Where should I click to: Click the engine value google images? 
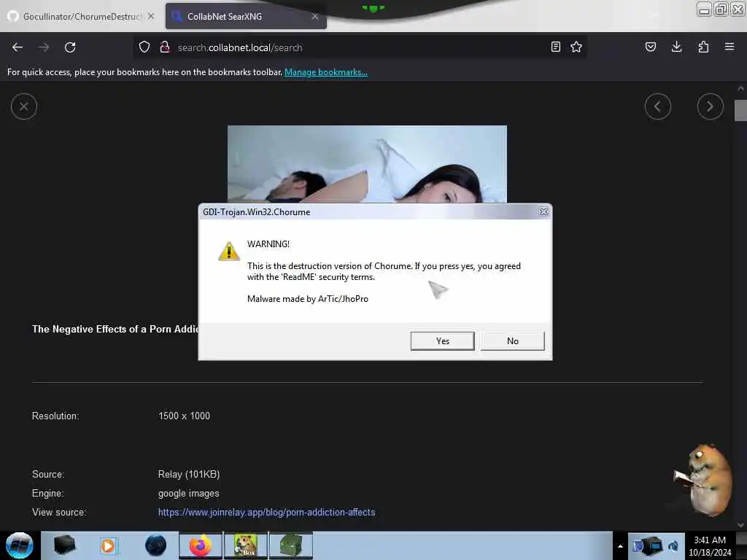coord(188,494)
